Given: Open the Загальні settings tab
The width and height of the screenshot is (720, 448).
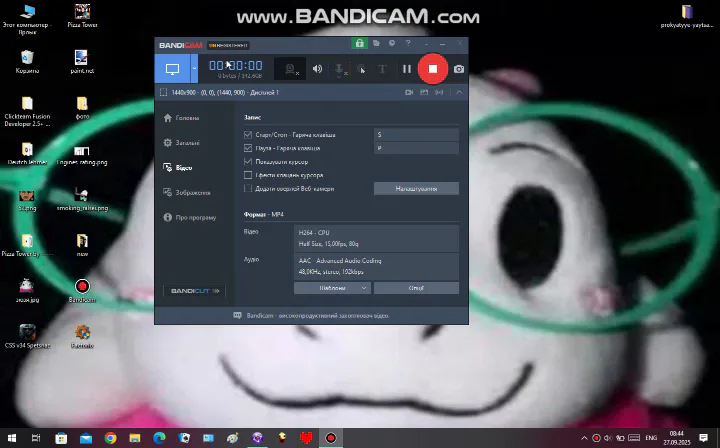Looking at the screenshot, I should click(181, 143).
